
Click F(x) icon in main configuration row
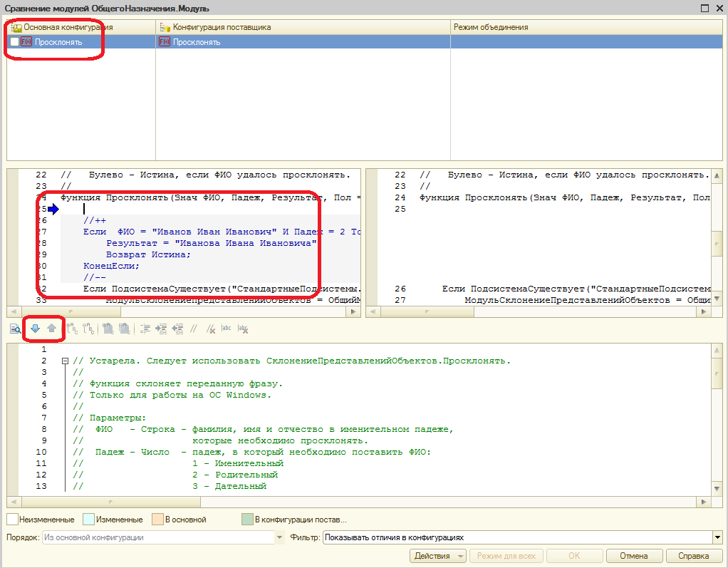pyautogui.click(x=26, y=42)
